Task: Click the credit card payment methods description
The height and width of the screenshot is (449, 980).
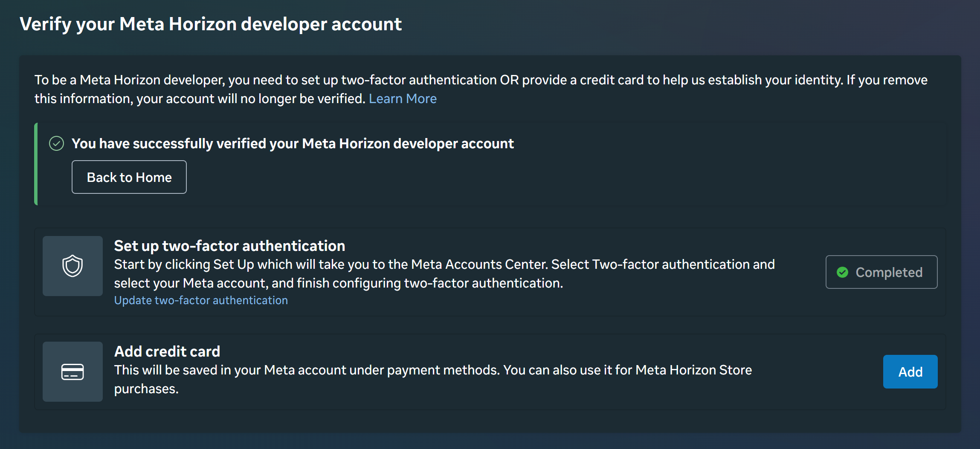Action: click(x=433, y=379)
